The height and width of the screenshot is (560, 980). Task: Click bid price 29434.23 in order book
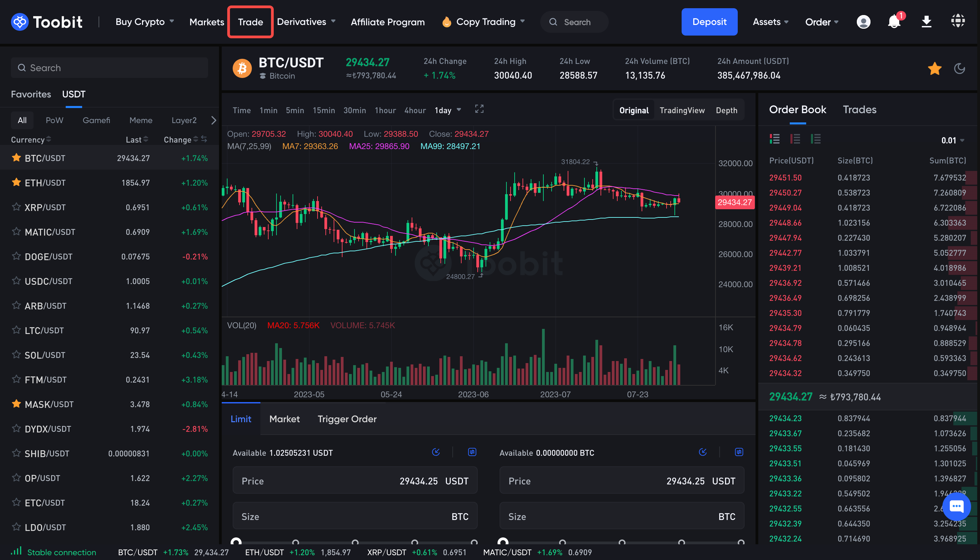(x=785, y=418)
